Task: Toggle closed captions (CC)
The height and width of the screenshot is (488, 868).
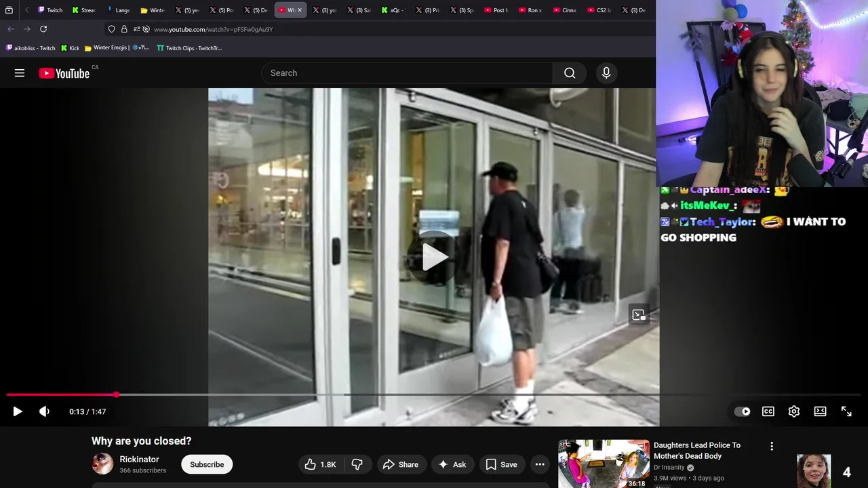Action: pos(768,411)
